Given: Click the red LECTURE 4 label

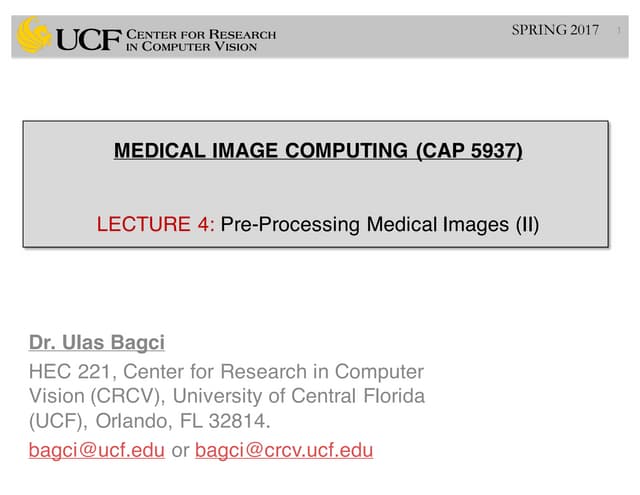Looking at the screenshot, I should click(x=155, y=224).
